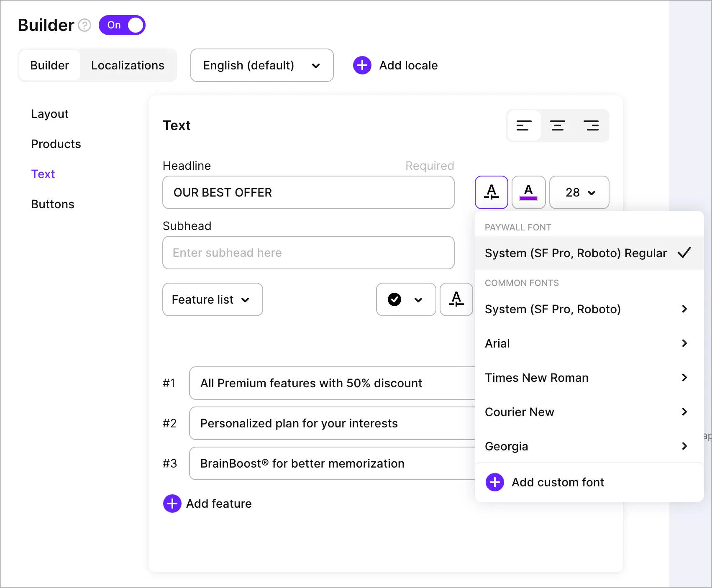Toggle the Builder On switch off

click(122, 25)
